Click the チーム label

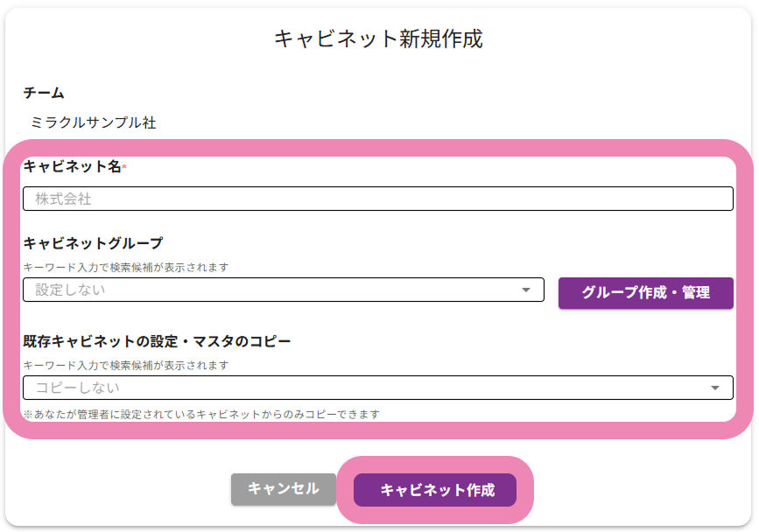pos(44,93)
